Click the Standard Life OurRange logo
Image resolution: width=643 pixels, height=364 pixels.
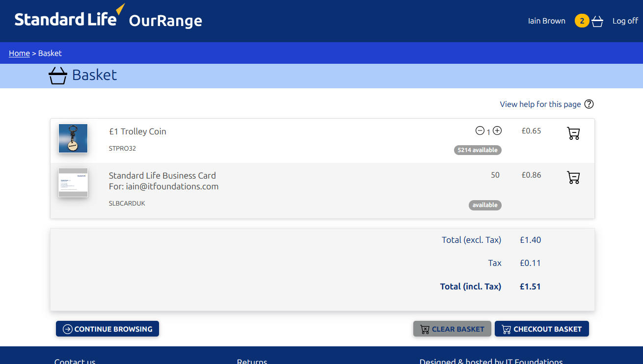tap(108, 20)
